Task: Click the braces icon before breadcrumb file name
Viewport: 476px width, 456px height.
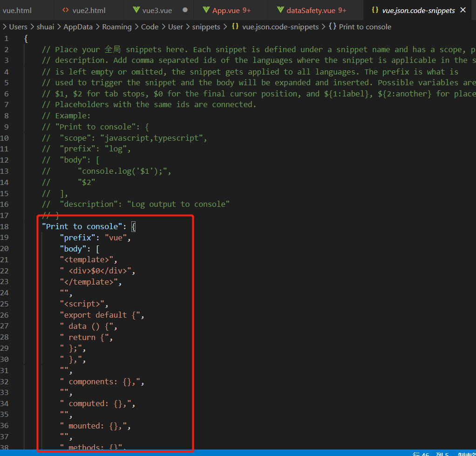Action: click(235, 27)
